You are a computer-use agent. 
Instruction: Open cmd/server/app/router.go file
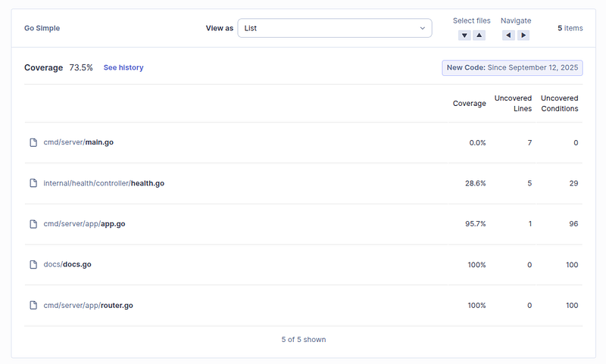88,305
